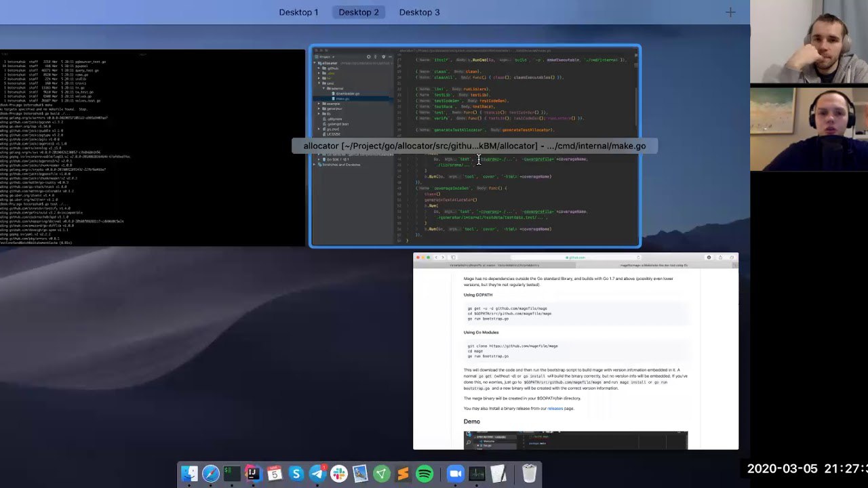
Task: Select the Desktop 2 space
Action: pyautogui.click(x=359, y=12)
